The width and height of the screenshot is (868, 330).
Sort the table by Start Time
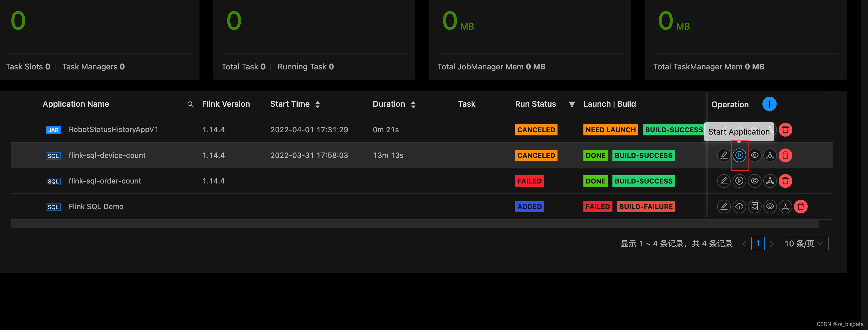(x=317, y=104)
